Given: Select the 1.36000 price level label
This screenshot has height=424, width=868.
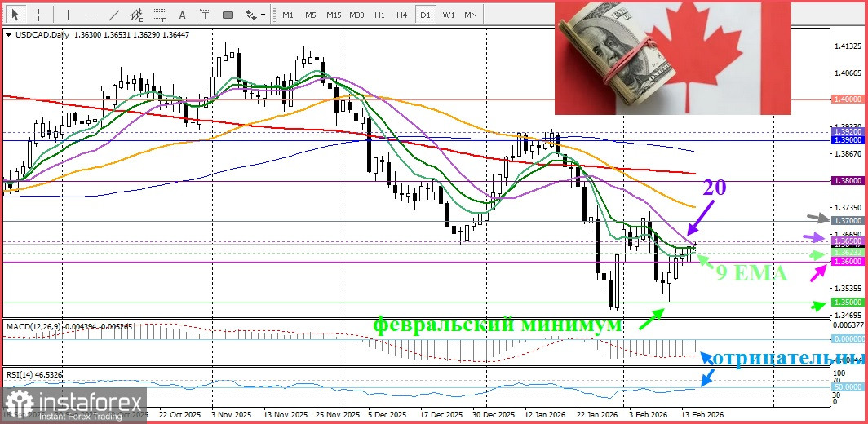Looking at the screenshot, I should pyautogui.click(x=847, y=261).
